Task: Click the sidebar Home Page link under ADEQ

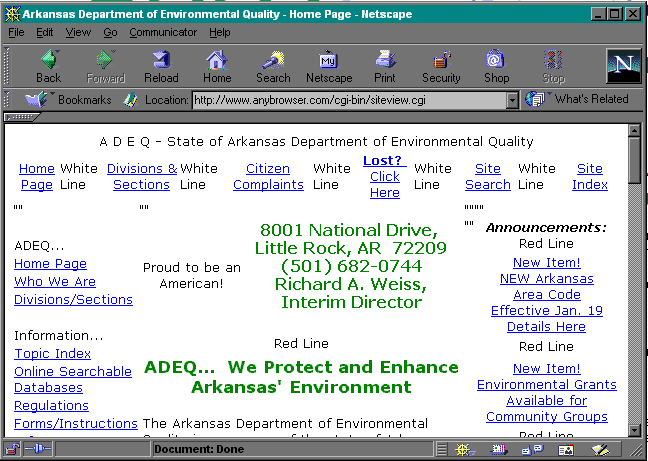Action: 50,264
